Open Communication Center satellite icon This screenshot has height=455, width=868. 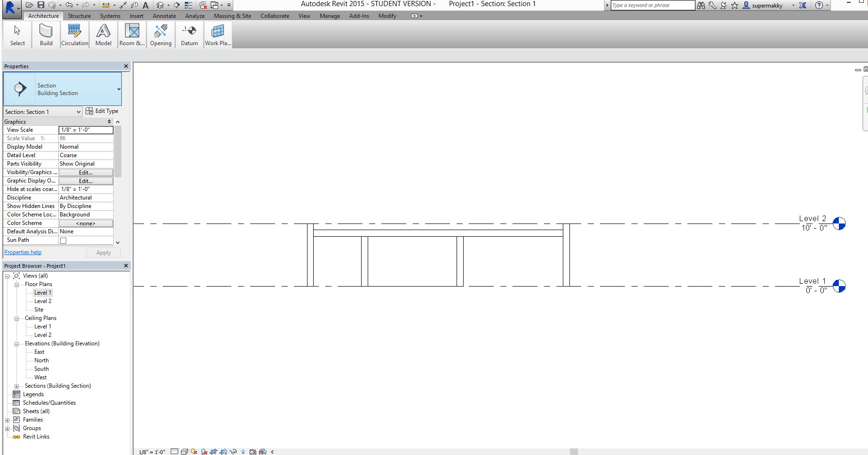(724, 5)
